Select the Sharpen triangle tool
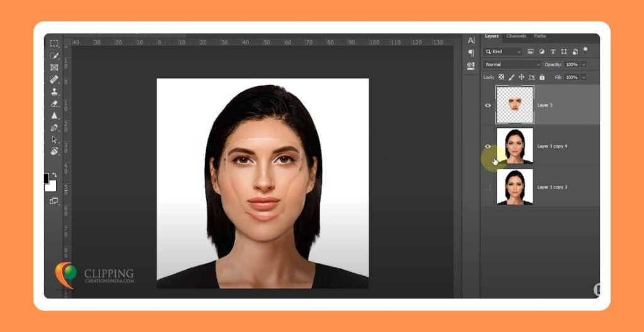This screenshot has height=332, width=644. [x=54, y=116]
